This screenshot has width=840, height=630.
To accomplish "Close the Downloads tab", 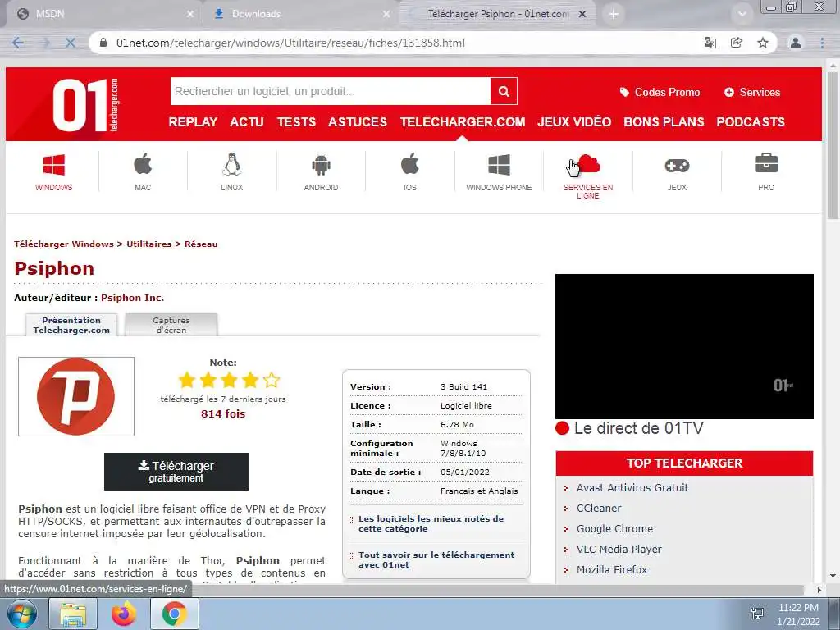I will pos(386,15).
